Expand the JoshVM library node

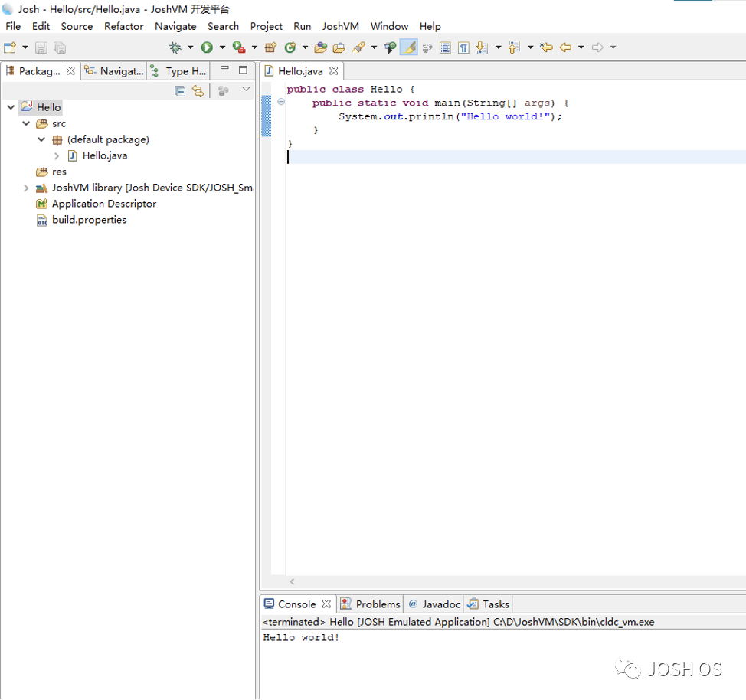pyautogui.click(x=26, y=188)
